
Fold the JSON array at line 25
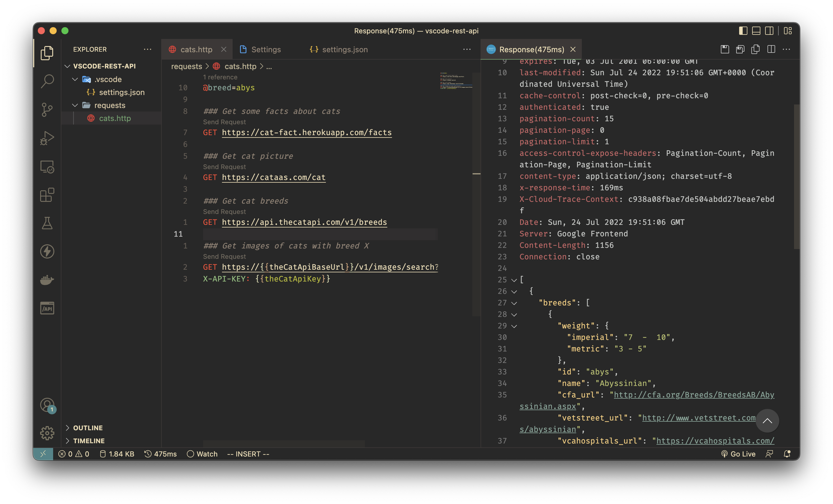click(514, 280)
